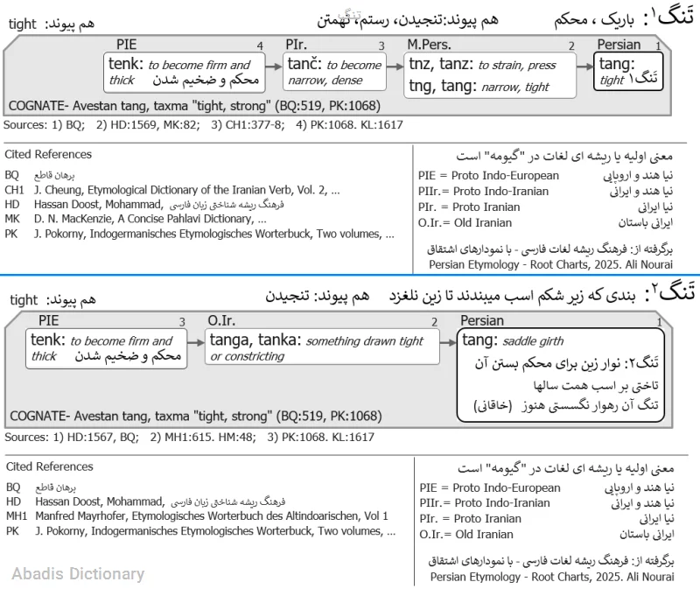
Task: Click arrow between PIE and PIr. boxes
Action: [x=274, y=67]
